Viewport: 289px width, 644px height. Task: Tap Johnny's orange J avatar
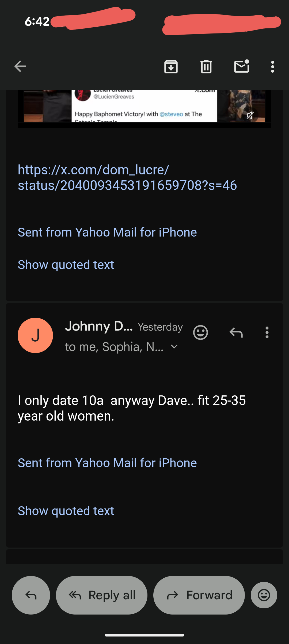35,335
